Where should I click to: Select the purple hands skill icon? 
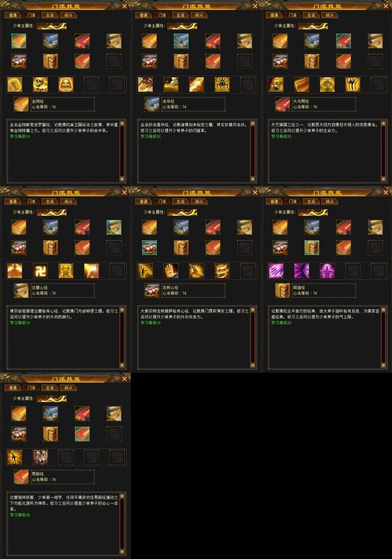pyautogui.click(x=276, y=271)
